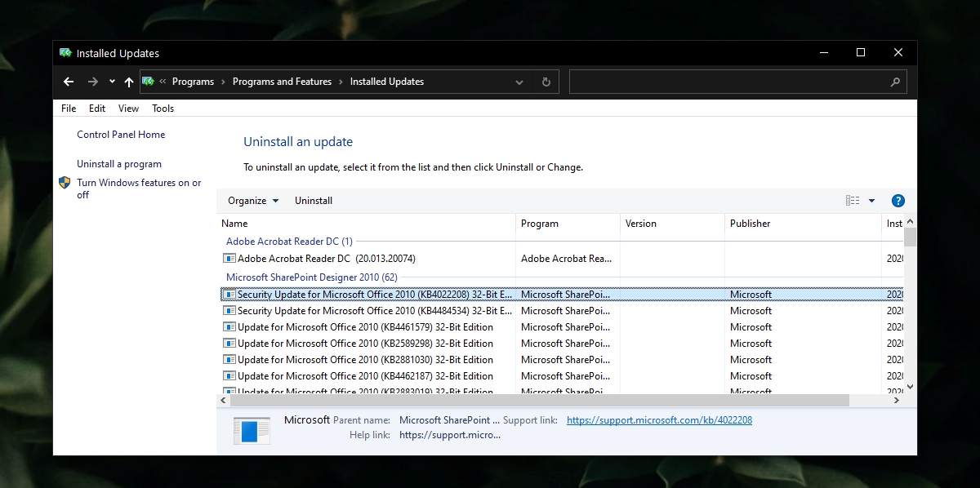The height and width of the screenshot is (488, 980).
Task: Select Update for Office 2010 KB2589298
Action: coord(561,344)
